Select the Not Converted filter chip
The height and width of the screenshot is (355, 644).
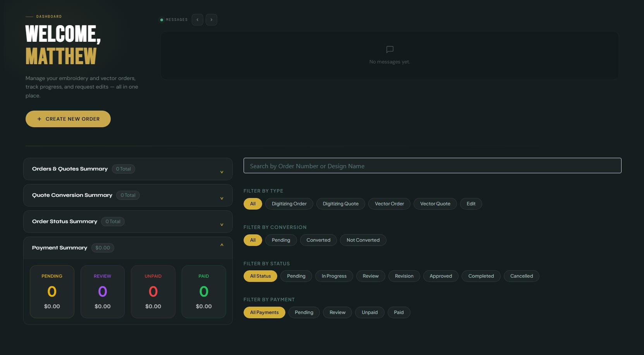(363, 240)
